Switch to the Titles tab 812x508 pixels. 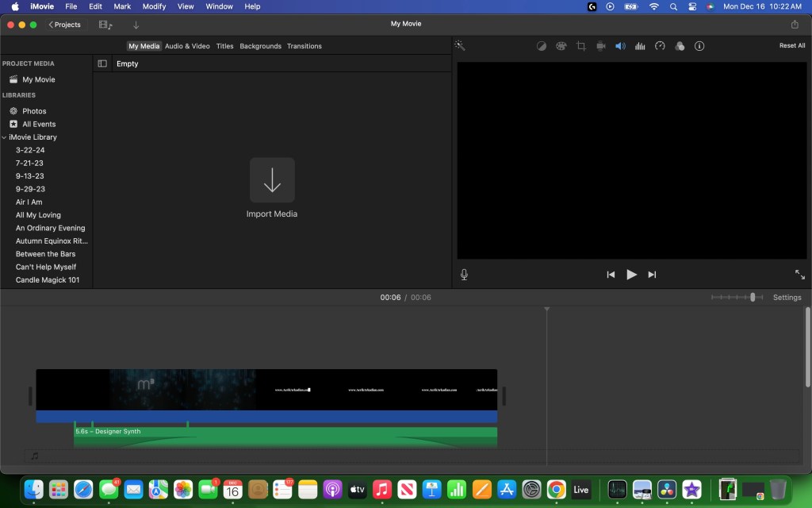[x=225, y=46]
